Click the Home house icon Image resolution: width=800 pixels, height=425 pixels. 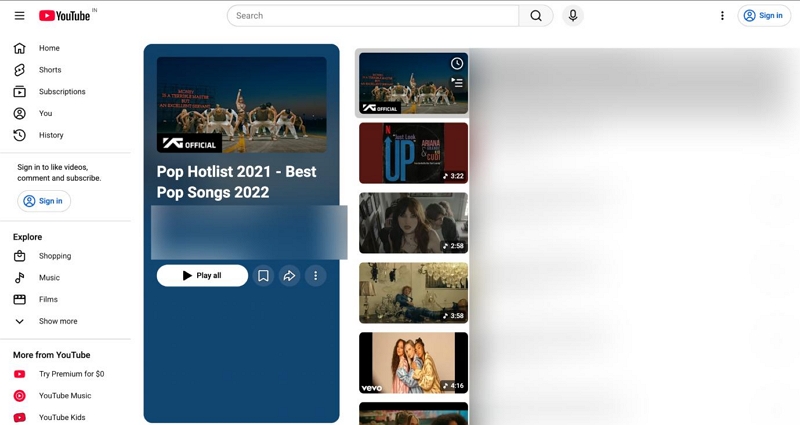pyautogui.click(x=19, y=48)
